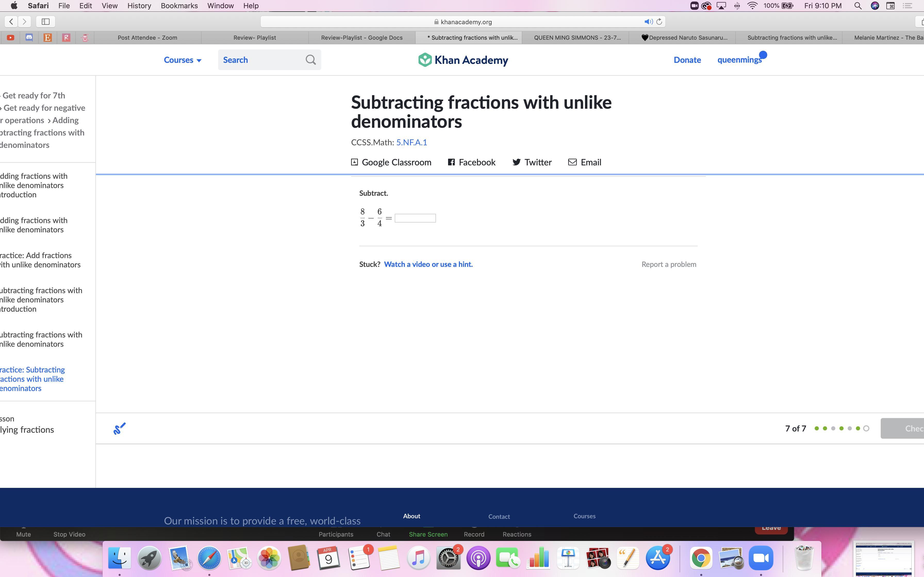924x577 pixels.
Task: Toggle Safari sidebar button
Action: pyautogui.click(x=45, y=22)
